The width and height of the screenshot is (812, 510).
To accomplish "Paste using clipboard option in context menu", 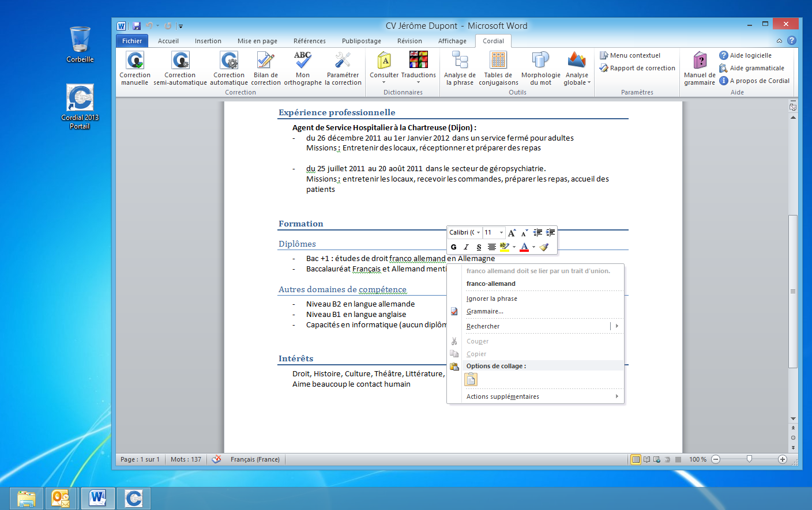I will pos(471,379).
